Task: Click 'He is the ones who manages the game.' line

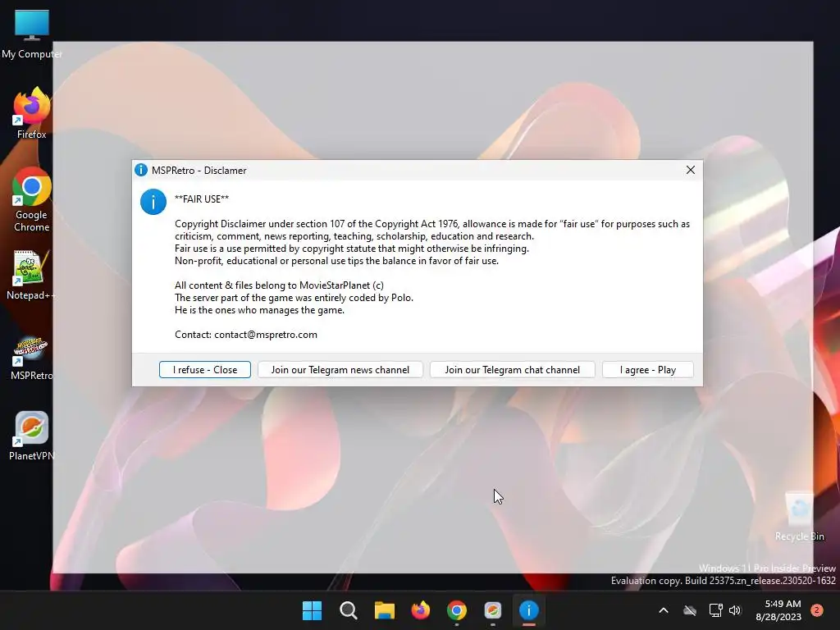Action: pyautogui.click(x=259, y=310)
